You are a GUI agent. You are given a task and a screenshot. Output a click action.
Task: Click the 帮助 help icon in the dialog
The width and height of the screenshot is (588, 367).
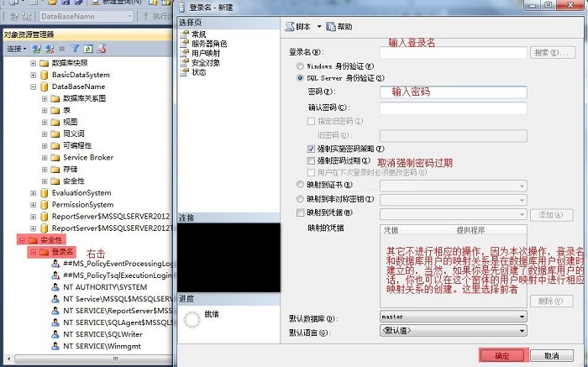tap(331, 27)
